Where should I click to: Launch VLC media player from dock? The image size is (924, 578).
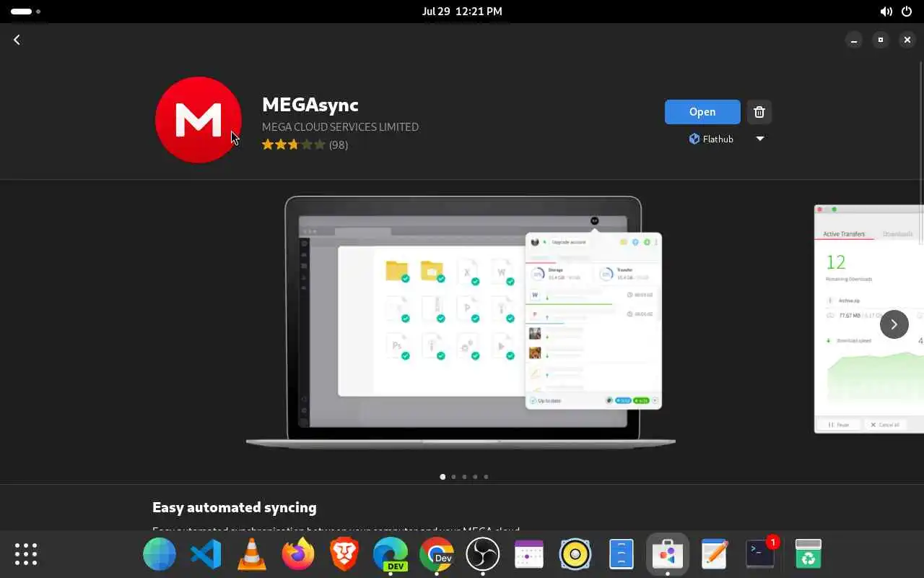[x=252, y=554]
